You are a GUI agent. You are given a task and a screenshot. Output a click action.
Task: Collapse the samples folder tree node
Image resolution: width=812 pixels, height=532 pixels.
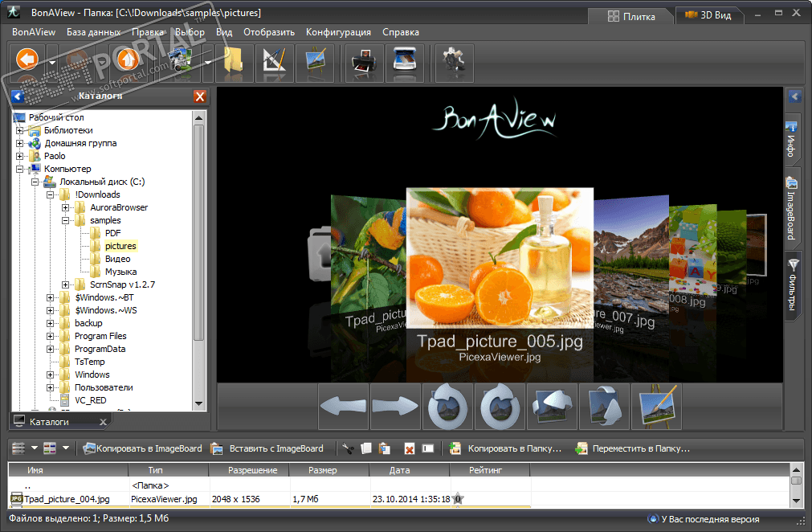tap(66, 220)
